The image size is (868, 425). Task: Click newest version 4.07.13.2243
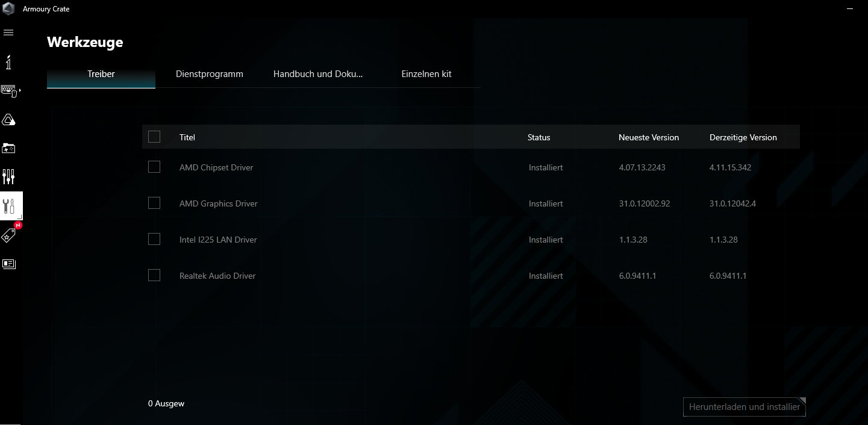(642, 167)
